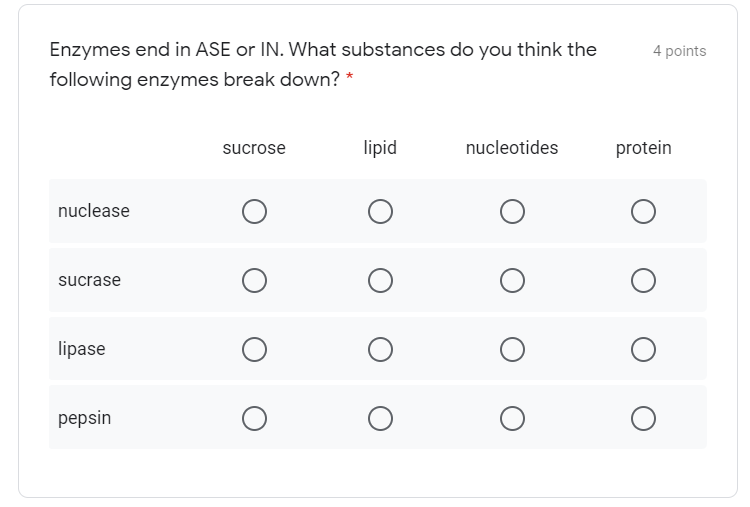750x507 pixels.
Task: Choose nucleotides for nuclease row
Action: click(x=512, y=211)
